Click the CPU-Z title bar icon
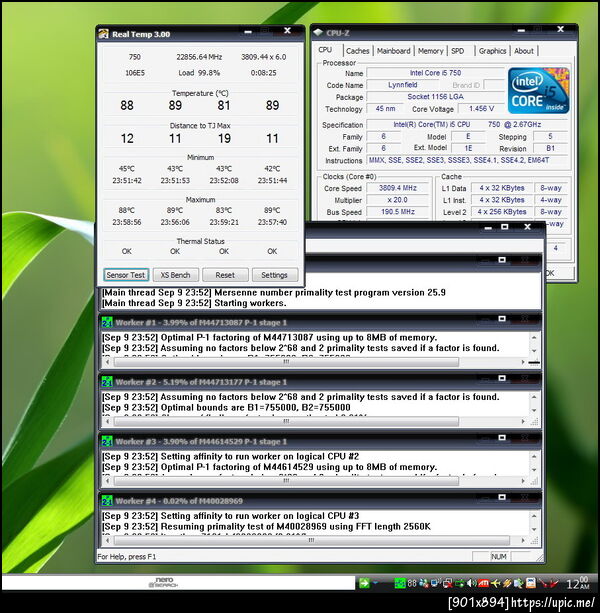600x613 pixels. click(x=318, y=32)
